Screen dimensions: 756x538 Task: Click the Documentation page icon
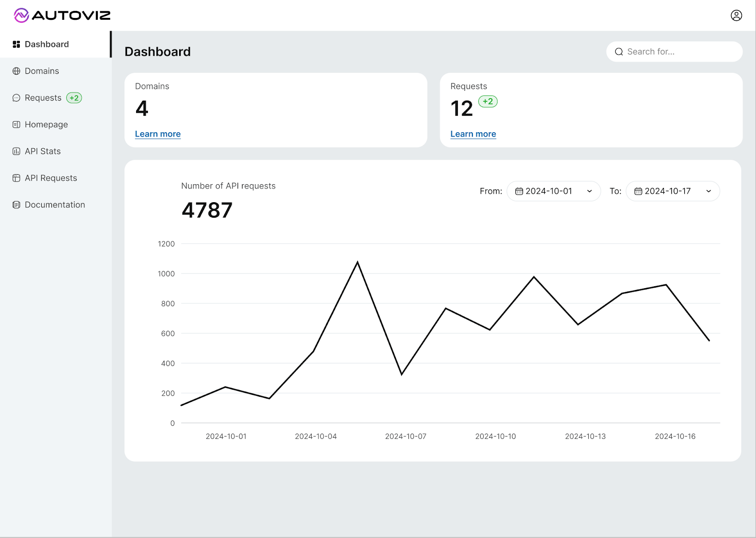[17, 205]
